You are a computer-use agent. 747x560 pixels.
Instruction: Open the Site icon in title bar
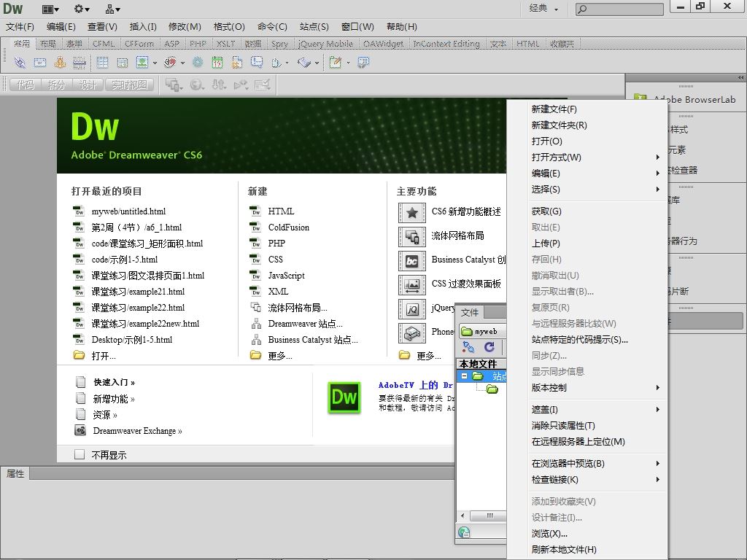click(x=113, y=9)
